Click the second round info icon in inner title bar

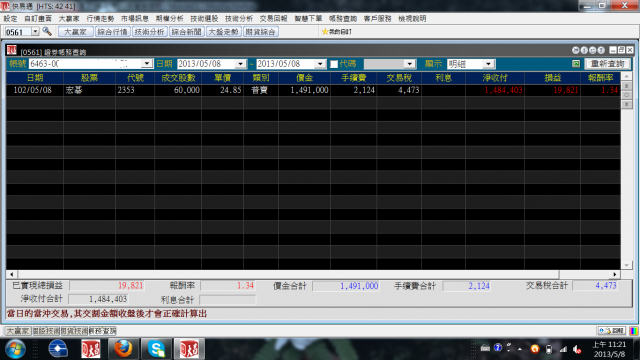[x=584, y=50]
